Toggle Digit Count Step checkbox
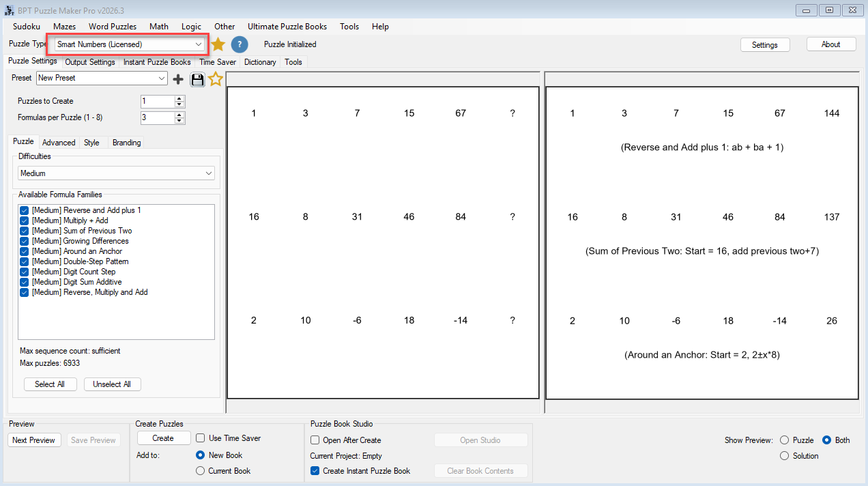The width and height of the screenshot is (868, 486). [x=25, y=272]
